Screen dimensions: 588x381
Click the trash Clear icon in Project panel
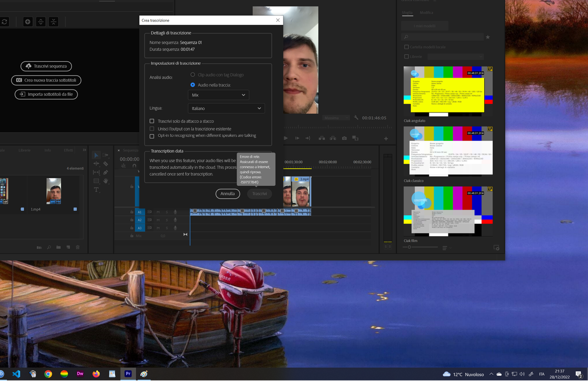78,247
